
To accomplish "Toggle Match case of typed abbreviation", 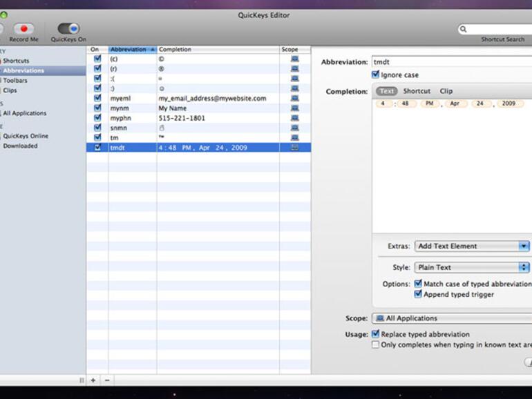I will pyautogui.click(x=418, y=284).
